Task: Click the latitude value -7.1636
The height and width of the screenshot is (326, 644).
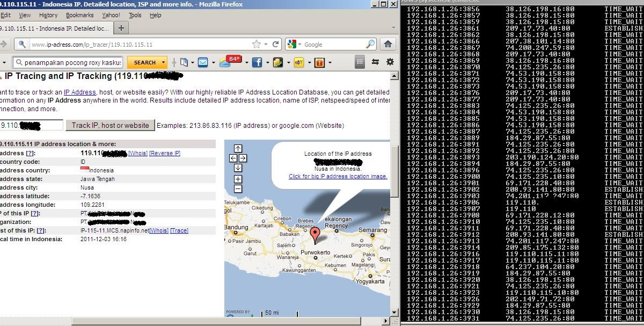Action: tap(90, 196)
